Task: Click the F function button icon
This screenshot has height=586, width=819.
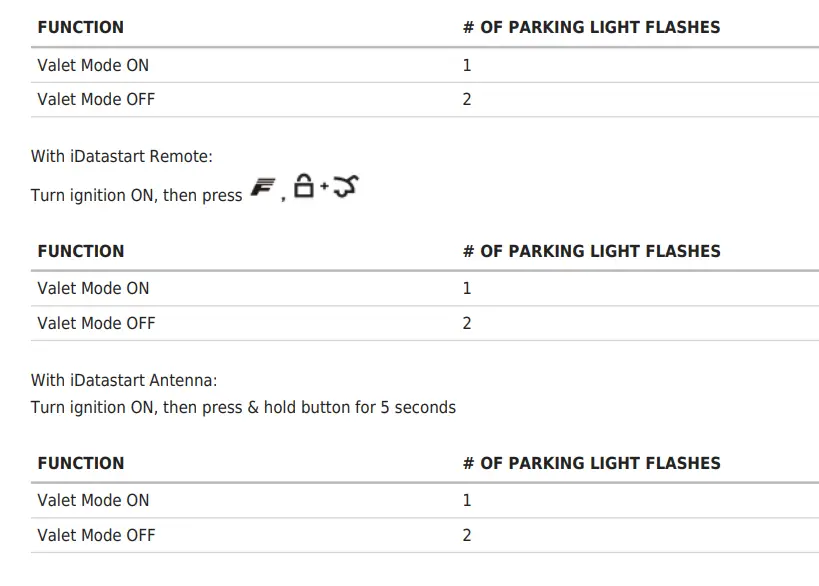Action: coord(263,190)
